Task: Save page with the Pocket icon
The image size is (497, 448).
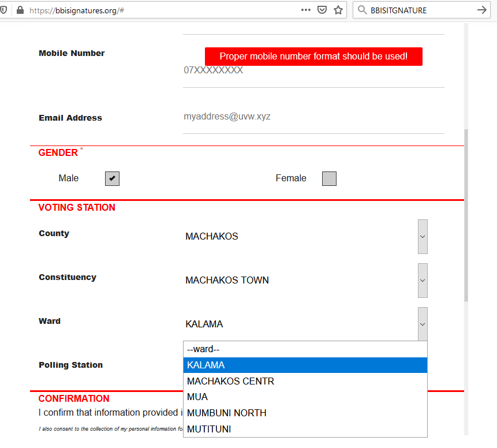Action: (323, 10)
